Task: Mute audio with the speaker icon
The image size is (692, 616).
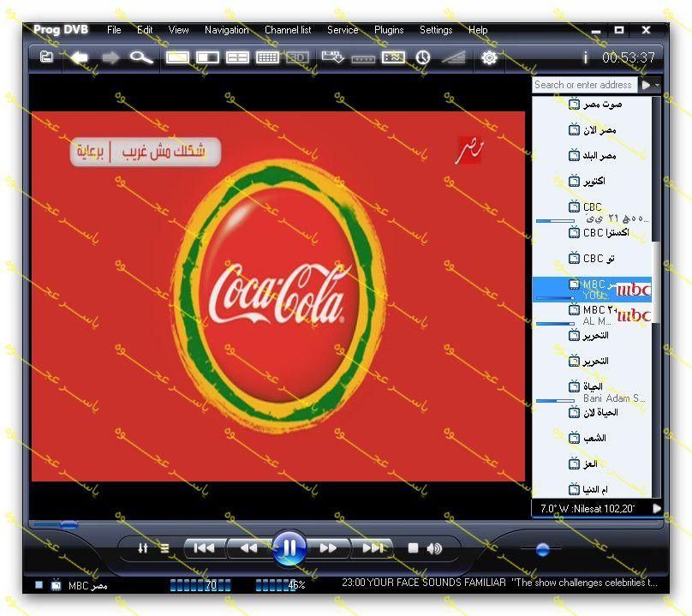Action: click(x=434, y=548)
